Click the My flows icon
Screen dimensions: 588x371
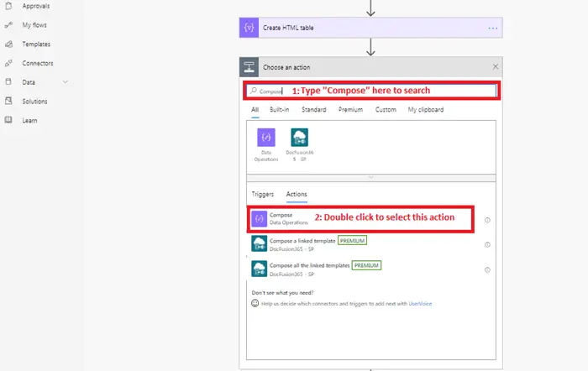(8, 25)
